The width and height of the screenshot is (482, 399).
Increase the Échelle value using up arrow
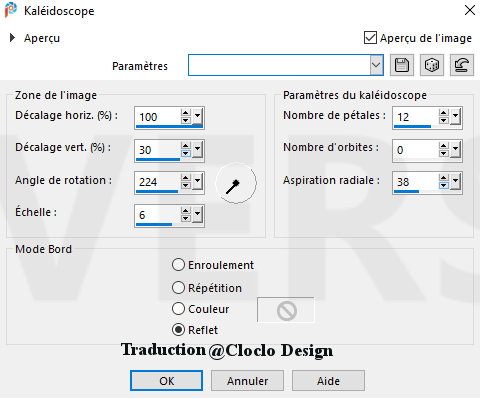[x=186, y=211]
